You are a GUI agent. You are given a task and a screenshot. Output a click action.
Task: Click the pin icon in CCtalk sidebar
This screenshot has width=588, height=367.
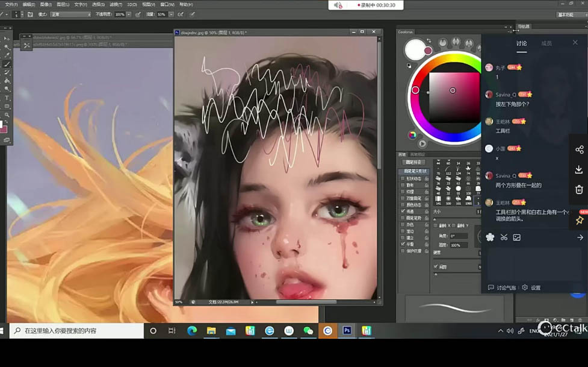point(580,220)
